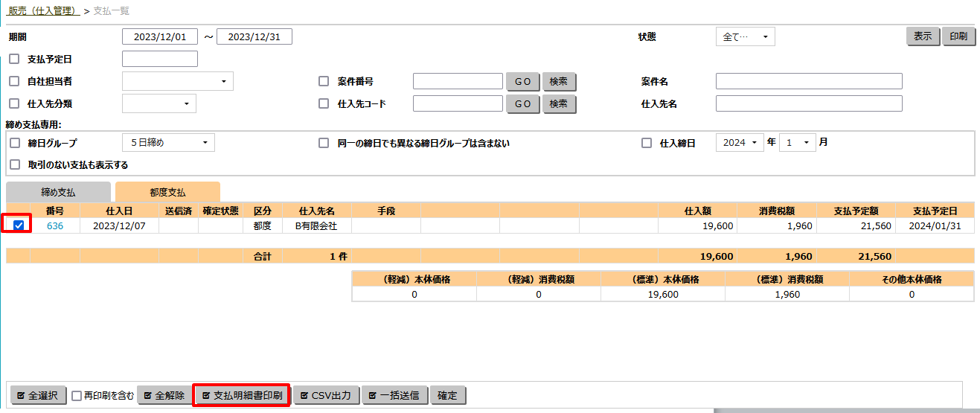Uncheck the row 636 checkbox
Viewport: 980px width, 413px height.
19,225
